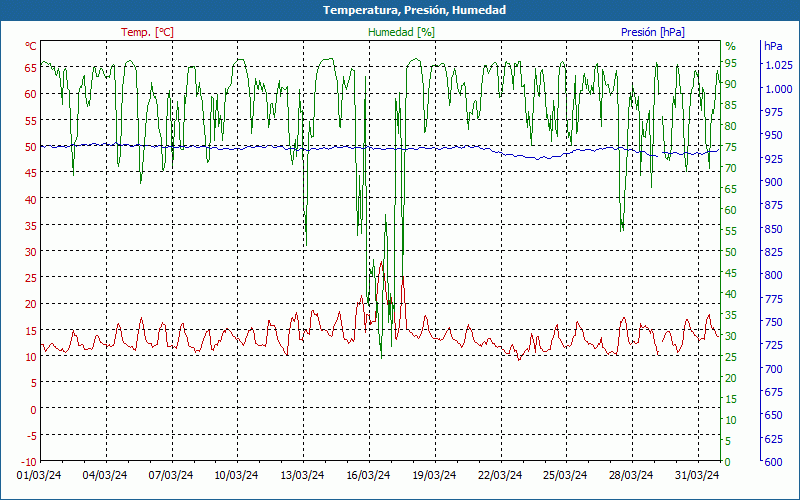The image size is (800, 500).
Task: Click the '975' value on pressure axis
Action: tap(772, 112)
